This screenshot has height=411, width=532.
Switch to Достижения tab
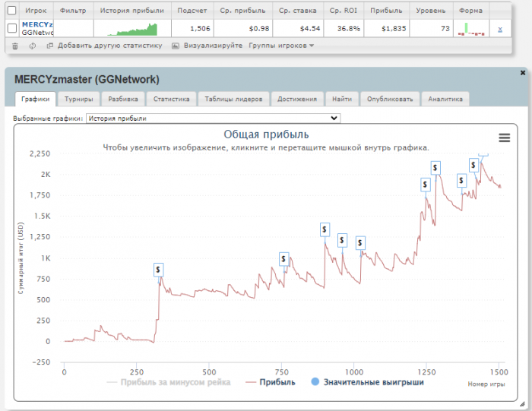(x=297, y=99)
